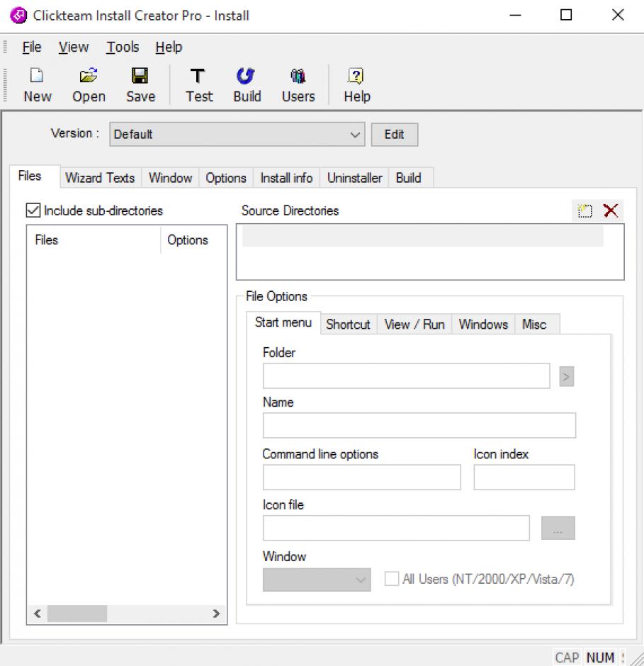Click the Source Directories list box

430,252
